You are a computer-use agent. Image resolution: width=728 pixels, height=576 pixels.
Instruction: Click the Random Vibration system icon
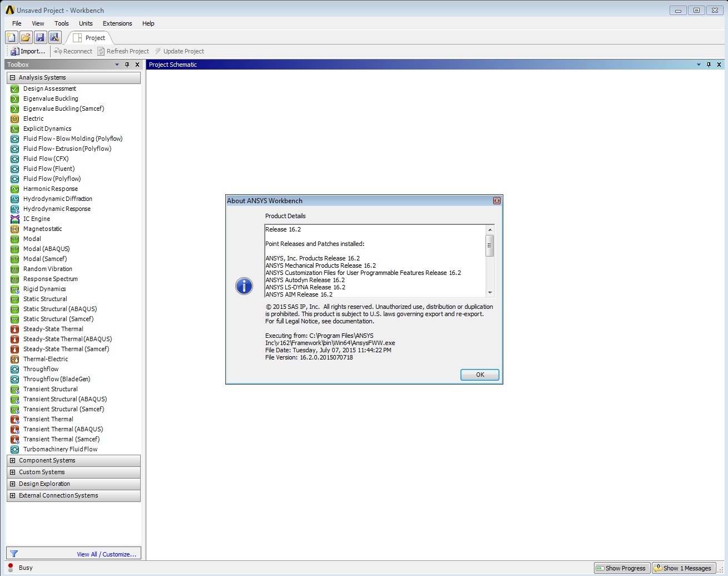[x=15, y=269]
